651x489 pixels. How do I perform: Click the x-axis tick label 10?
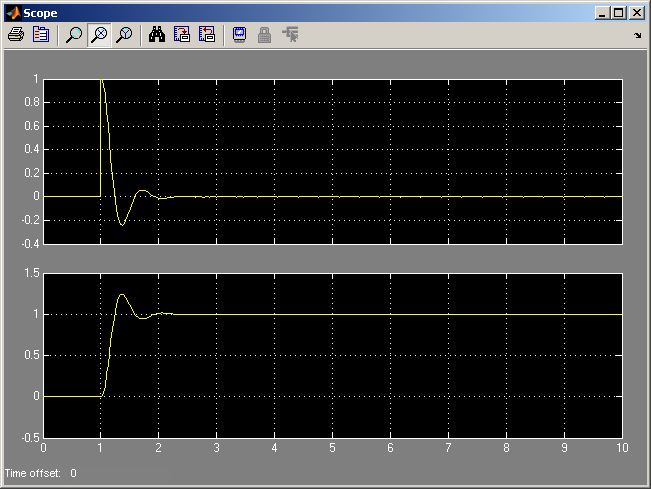point(622,447)
